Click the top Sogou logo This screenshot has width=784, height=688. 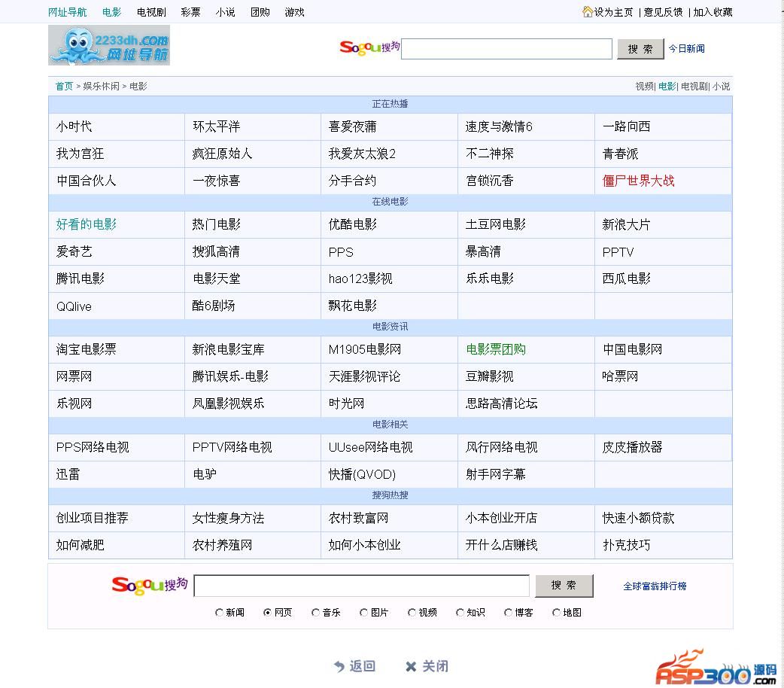click(x=369, y=47)
